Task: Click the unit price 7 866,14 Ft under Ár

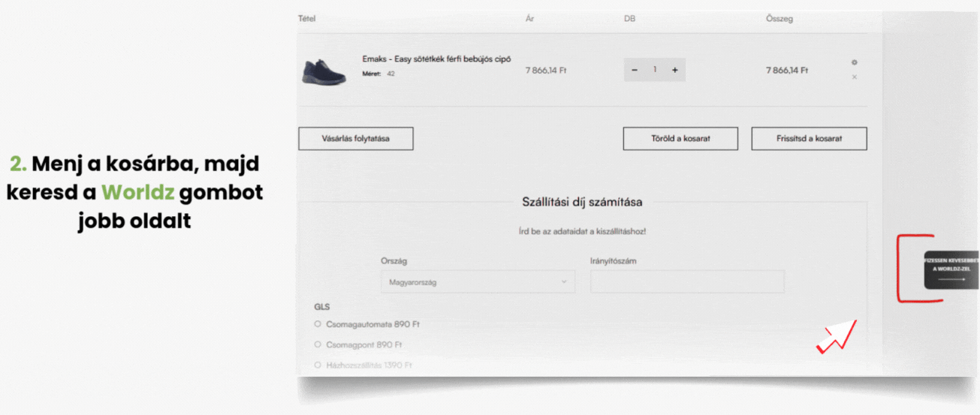Action: [546, 70]
